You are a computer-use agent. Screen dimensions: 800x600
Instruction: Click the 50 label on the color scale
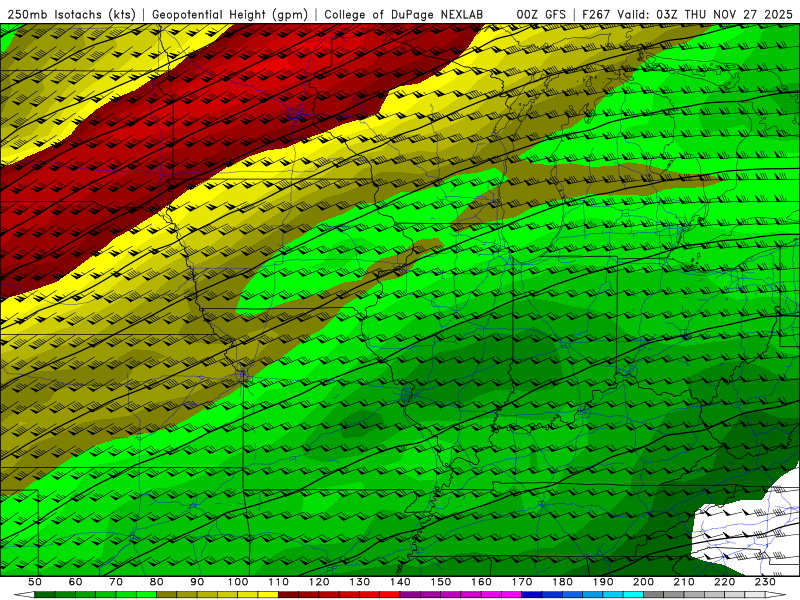point(34,582)
